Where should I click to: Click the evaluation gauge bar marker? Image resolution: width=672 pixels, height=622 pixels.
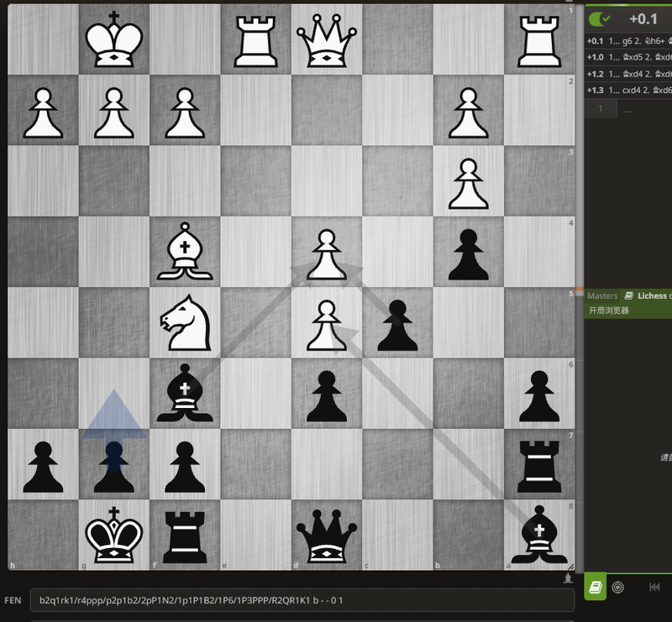pos(580,290)
